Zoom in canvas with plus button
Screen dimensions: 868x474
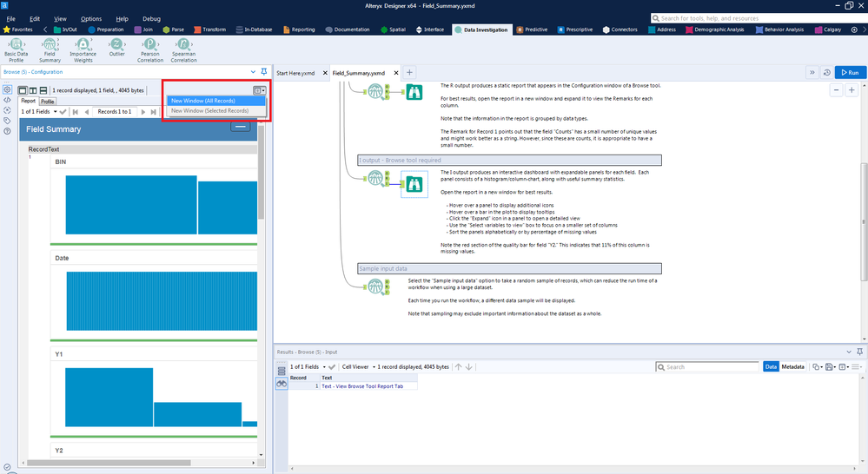pyautogui.click(x=851, y=90)
